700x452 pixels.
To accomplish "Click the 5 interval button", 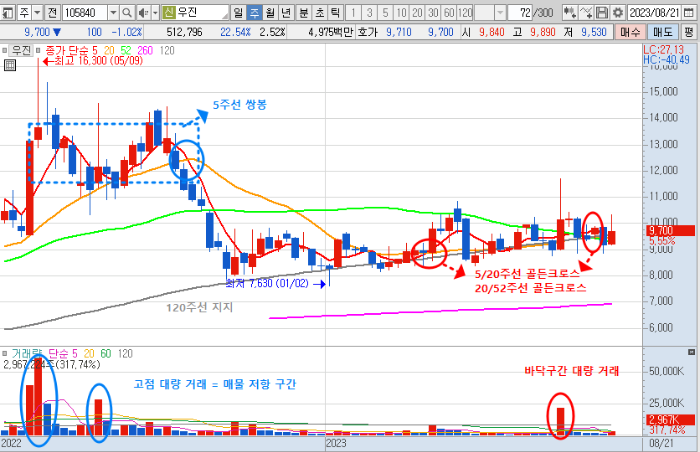I will [385, 13].
